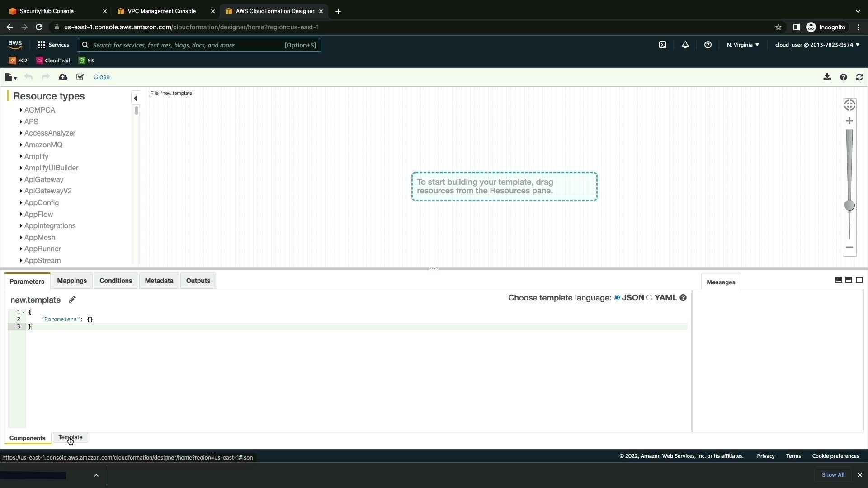Select the YAML template language
868x488 pixels.
click(650, 298)
